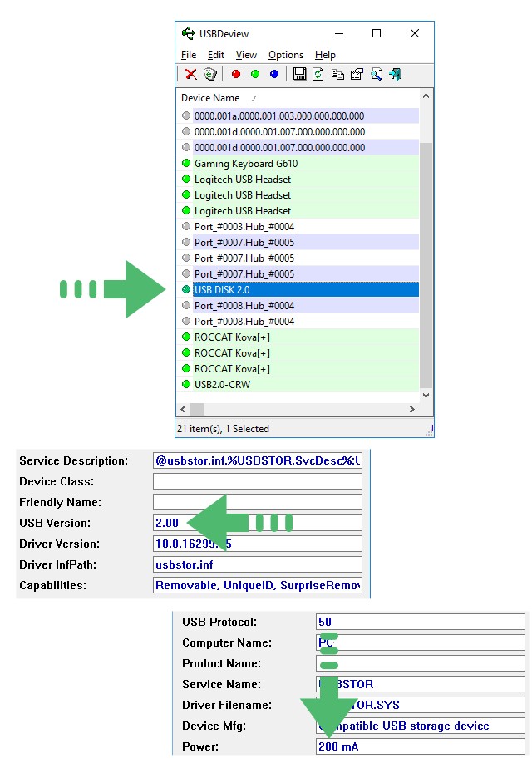Open the Options menu
Viewport: 532px width, 763px height.
pos(286,55)
